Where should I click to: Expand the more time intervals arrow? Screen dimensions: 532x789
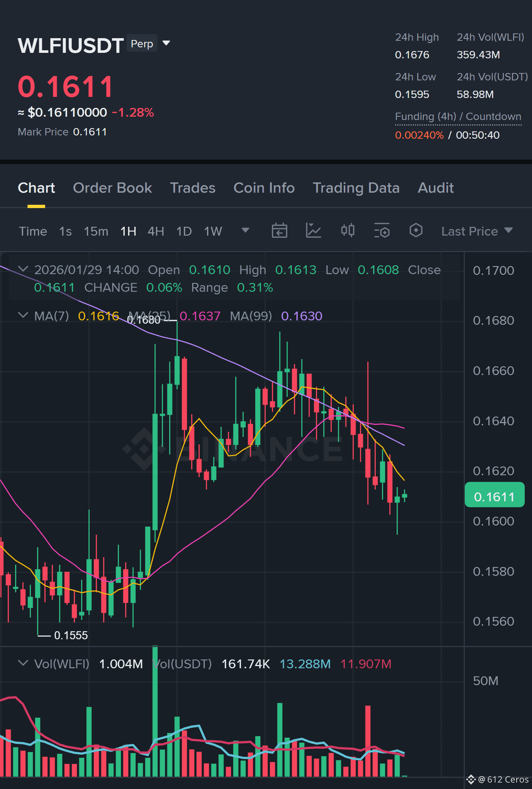(245, 230)
